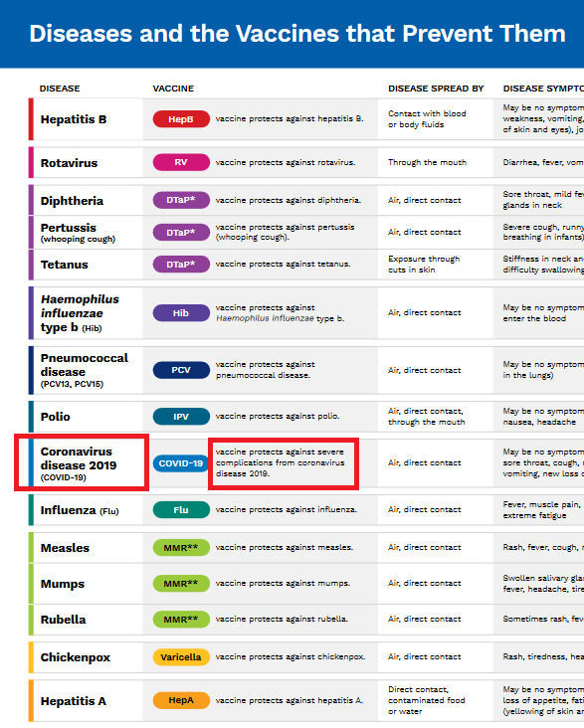Click the Rubella disease name

pyautogui.click(x=64, y=620)
